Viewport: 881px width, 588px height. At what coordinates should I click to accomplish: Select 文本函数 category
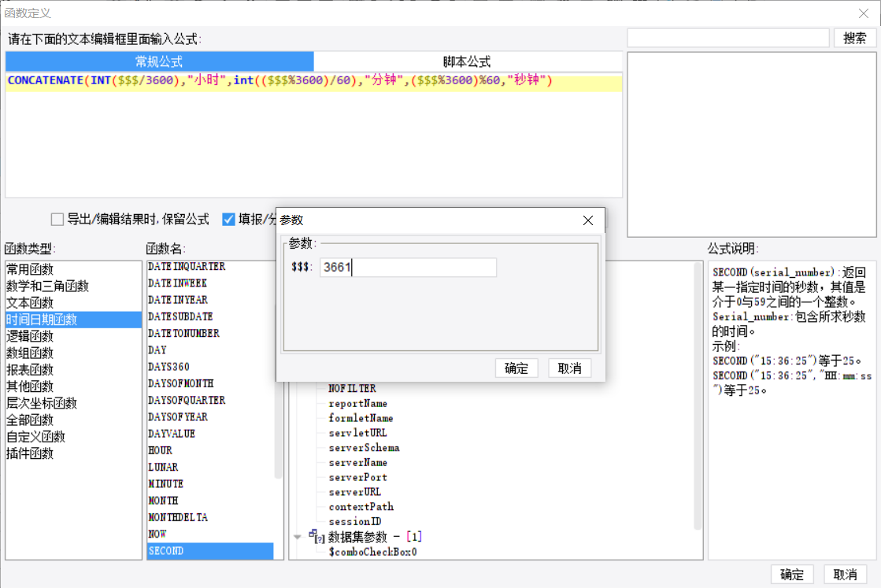pos(73,303)
